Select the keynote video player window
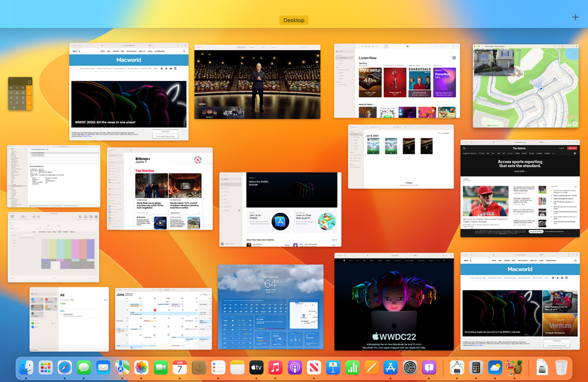 [x=257, y=82]
